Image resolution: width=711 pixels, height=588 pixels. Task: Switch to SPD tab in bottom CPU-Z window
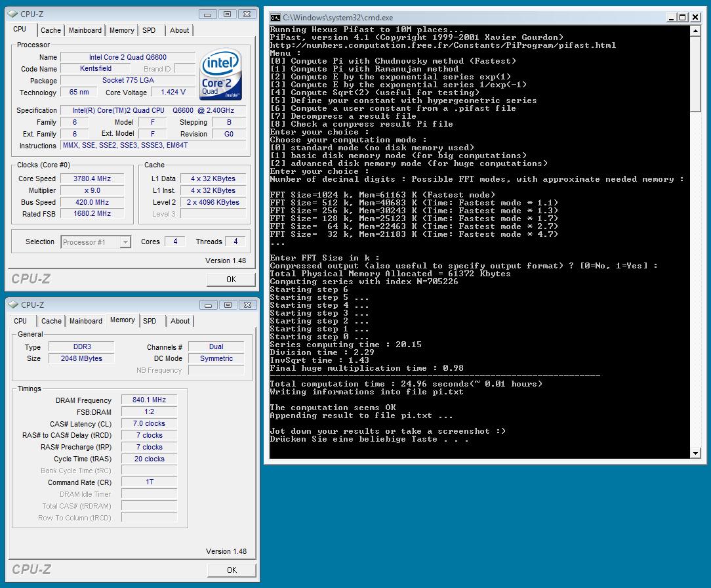coord(150,321)
